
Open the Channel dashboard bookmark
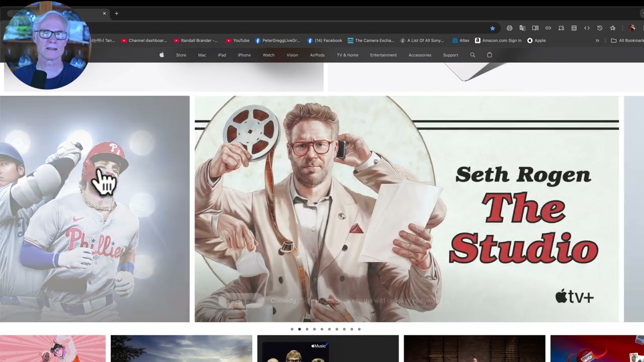[144, 41]
